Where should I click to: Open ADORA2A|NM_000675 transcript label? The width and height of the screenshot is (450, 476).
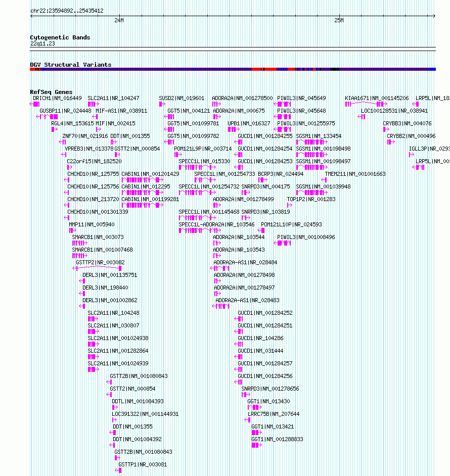point(239,111)
